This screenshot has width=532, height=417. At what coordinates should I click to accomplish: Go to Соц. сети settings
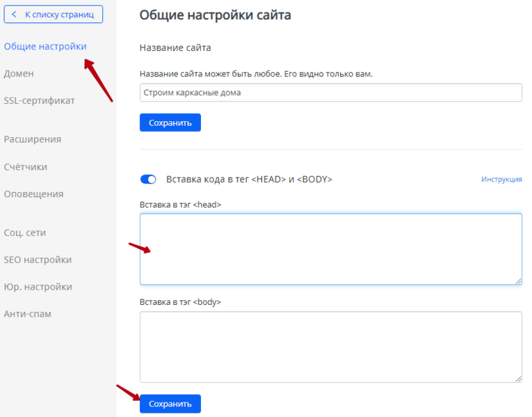[x=25, y=233]
